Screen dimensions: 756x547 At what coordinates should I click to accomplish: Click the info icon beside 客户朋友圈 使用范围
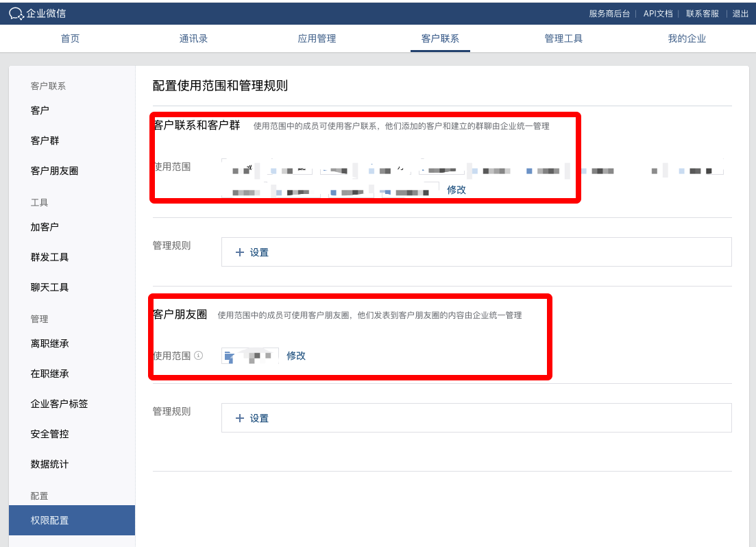pos(199,356)
